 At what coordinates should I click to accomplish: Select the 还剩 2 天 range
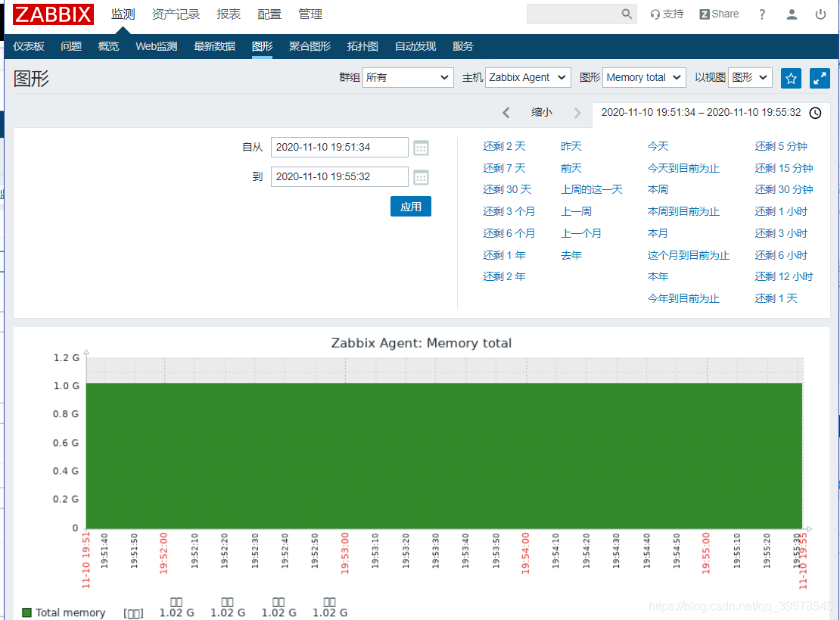pos(504,146)
